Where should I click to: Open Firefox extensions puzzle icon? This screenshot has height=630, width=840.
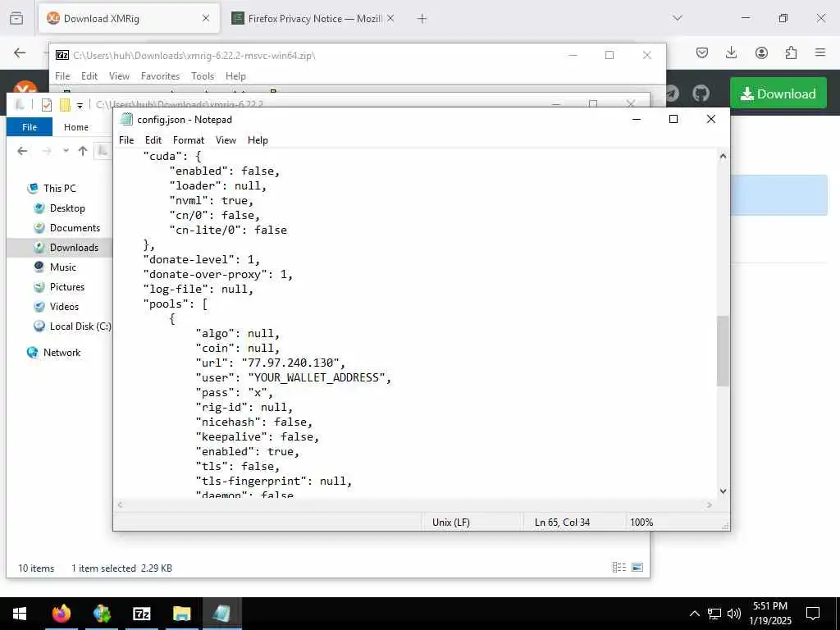[x=791, y=52]
